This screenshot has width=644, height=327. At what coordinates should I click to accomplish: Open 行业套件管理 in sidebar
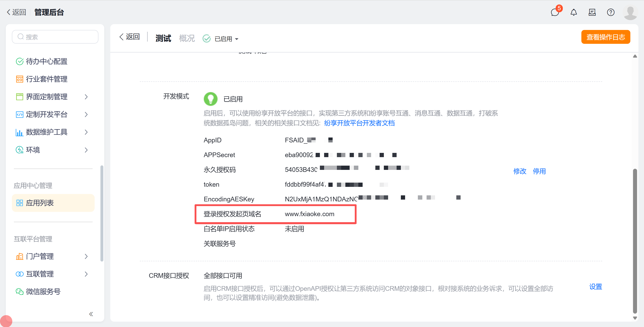click(x=47, y=79)
